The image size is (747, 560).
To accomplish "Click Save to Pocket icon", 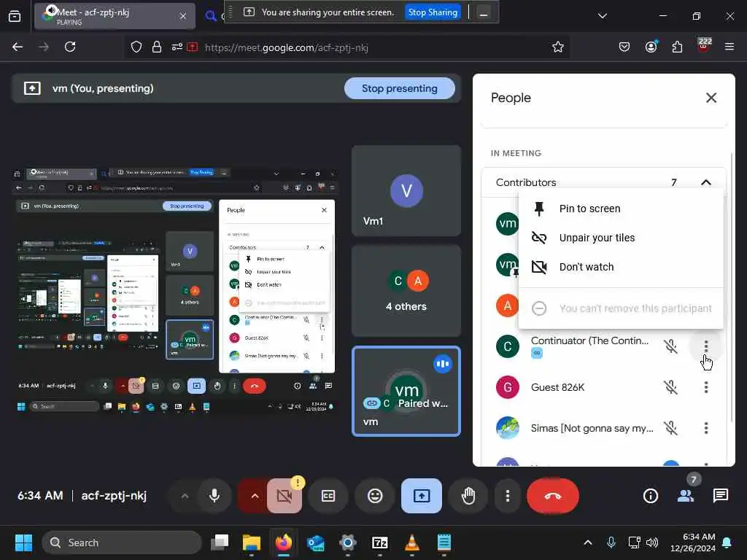I will (x=624, y=47).
